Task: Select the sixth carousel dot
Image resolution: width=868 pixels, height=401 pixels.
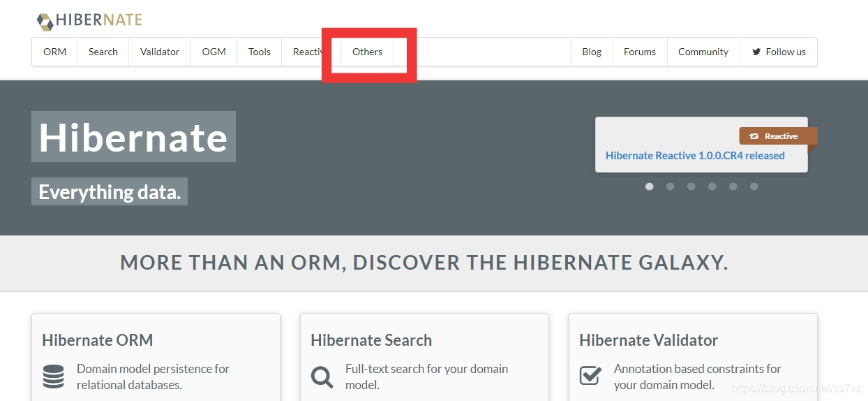Action: coord(754,187)
